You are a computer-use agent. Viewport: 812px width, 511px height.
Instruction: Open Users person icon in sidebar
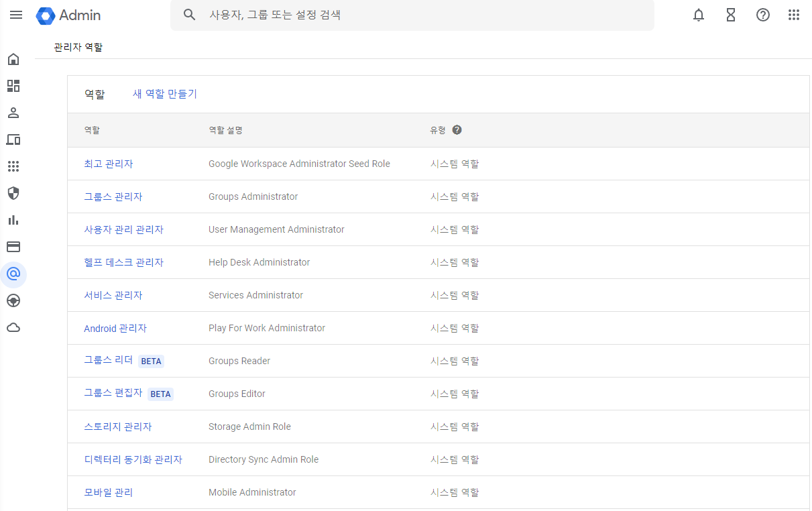13,113
